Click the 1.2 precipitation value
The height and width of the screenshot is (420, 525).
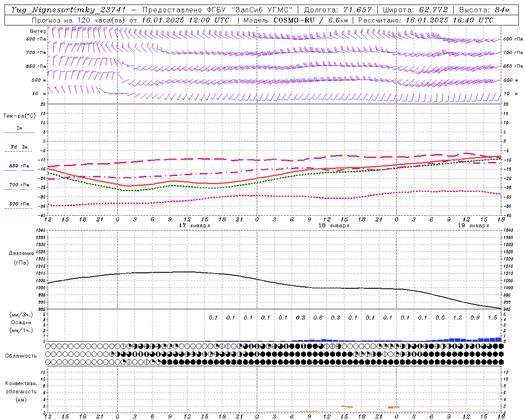[457, 317]
